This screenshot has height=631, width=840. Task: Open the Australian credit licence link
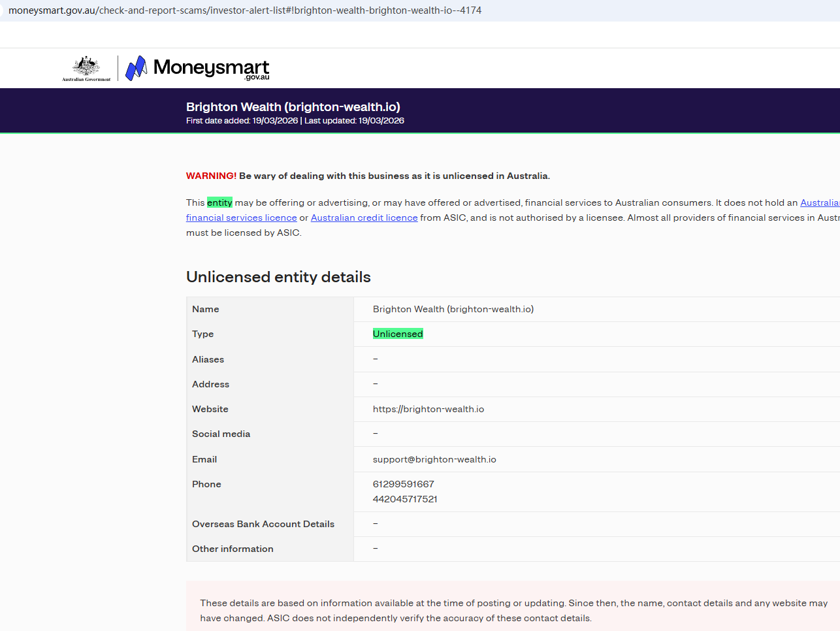tap(364, 218)
